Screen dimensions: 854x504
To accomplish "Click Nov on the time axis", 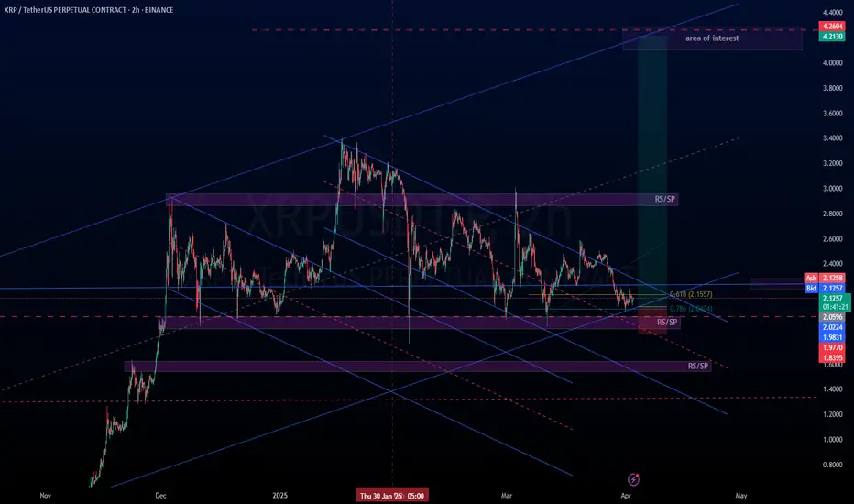I will pyautogui.click(x=46, y=495).
